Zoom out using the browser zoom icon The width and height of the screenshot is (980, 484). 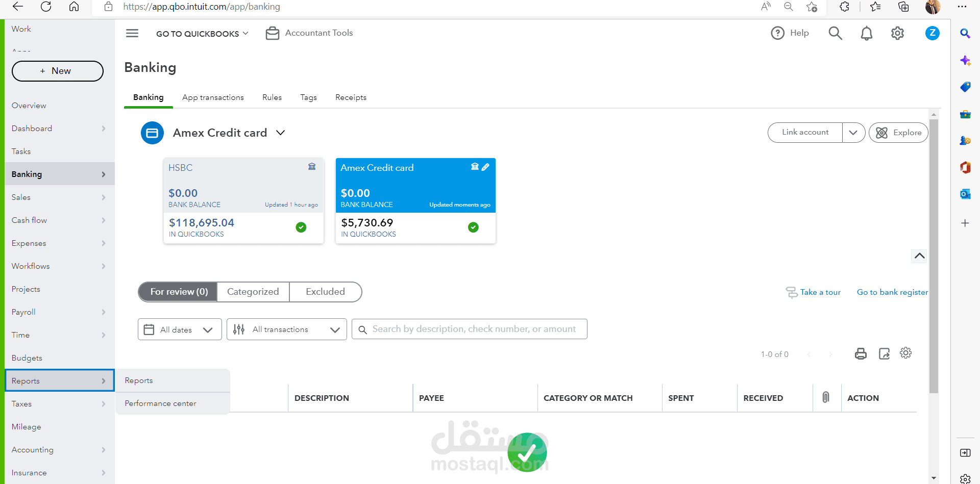tap(788, 7)
